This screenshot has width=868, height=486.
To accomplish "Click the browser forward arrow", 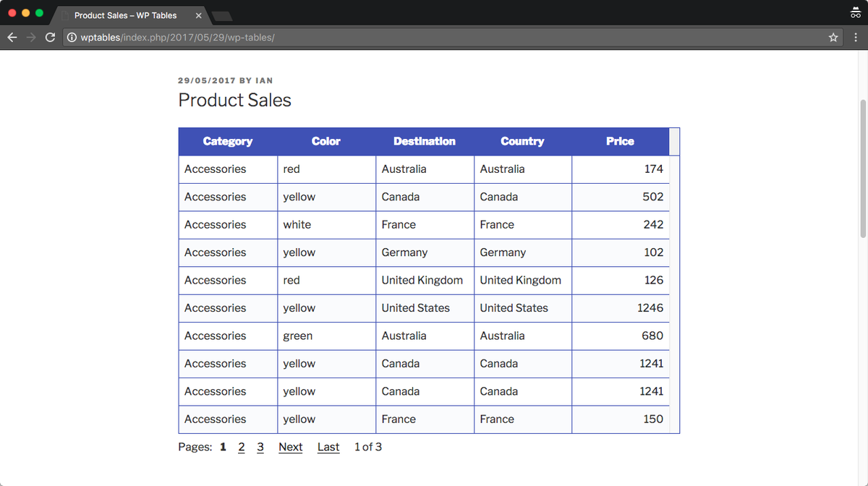I will (x=32, y=37).
